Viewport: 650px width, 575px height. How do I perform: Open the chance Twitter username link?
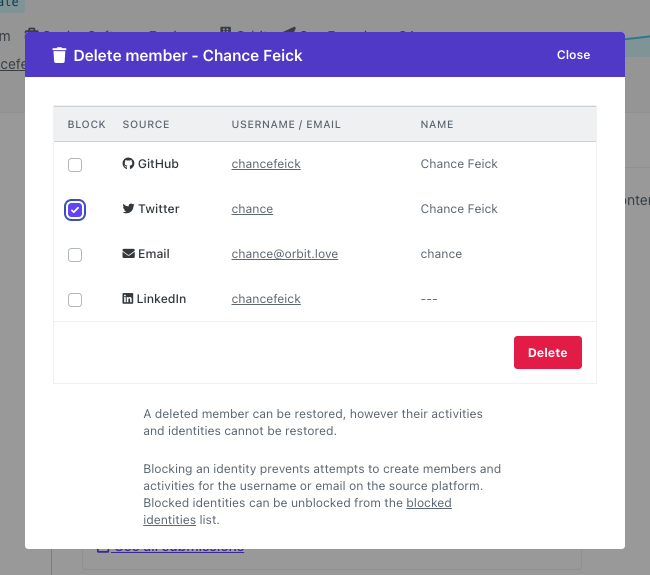coord(252,209)
